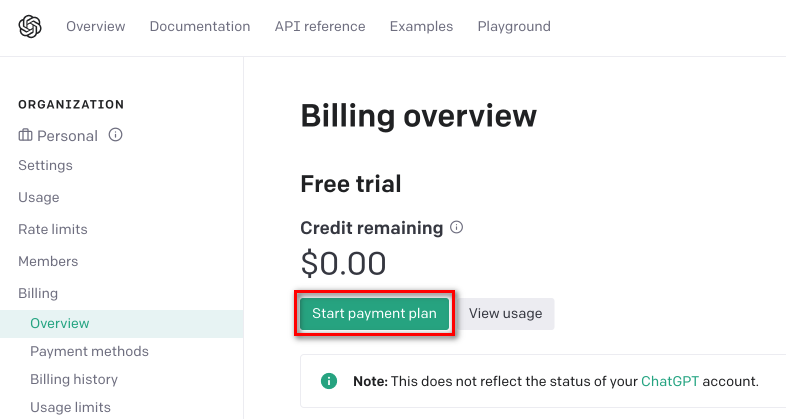
Task: Click the OpenAI logo icon
Action: point(30,26)
